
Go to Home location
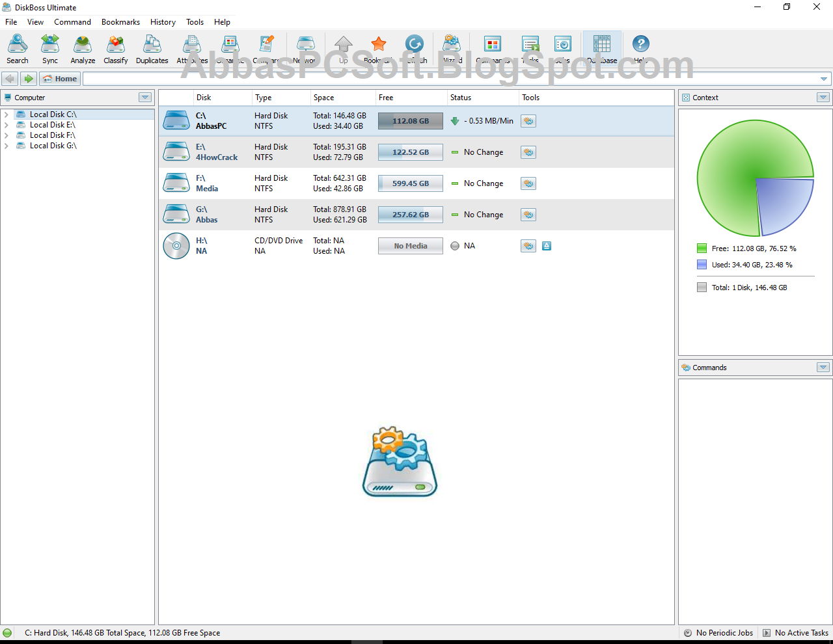click(x=60, y=79)
